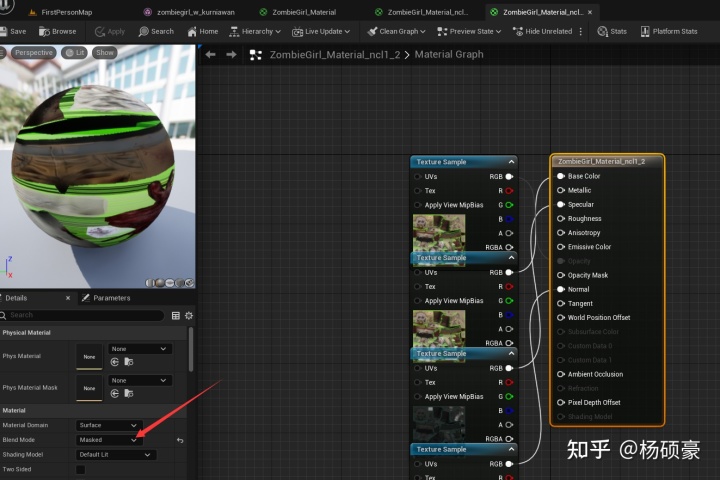Open the Live Update dropdown
720x480 pixels.
pos(321,31)
